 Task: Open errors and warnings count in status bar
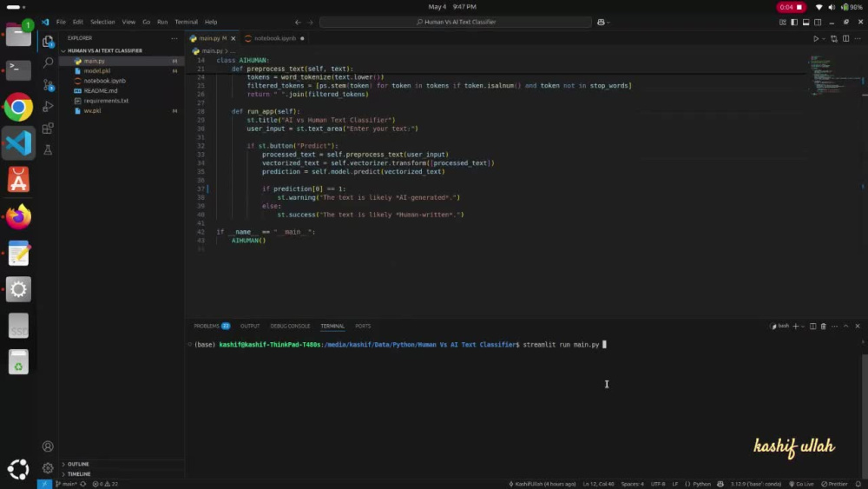(x=105, y=484)
